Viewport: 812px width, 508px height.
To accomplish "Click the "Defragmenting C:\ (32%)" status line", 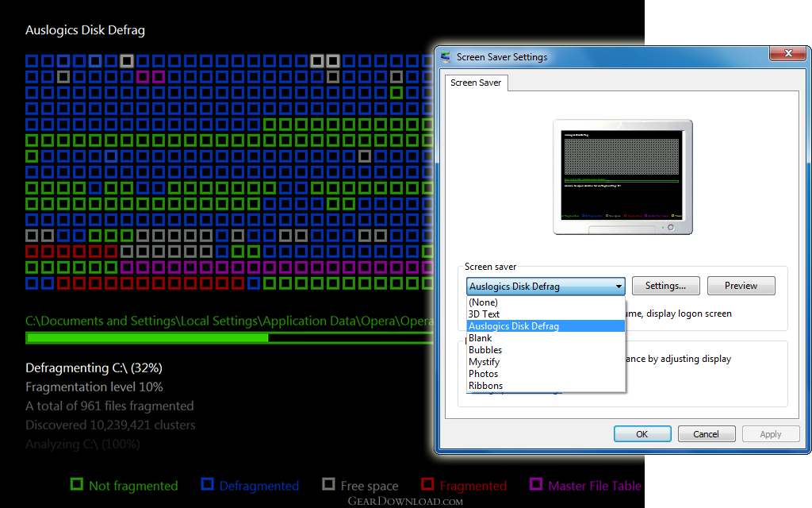I will click(94, 368).
